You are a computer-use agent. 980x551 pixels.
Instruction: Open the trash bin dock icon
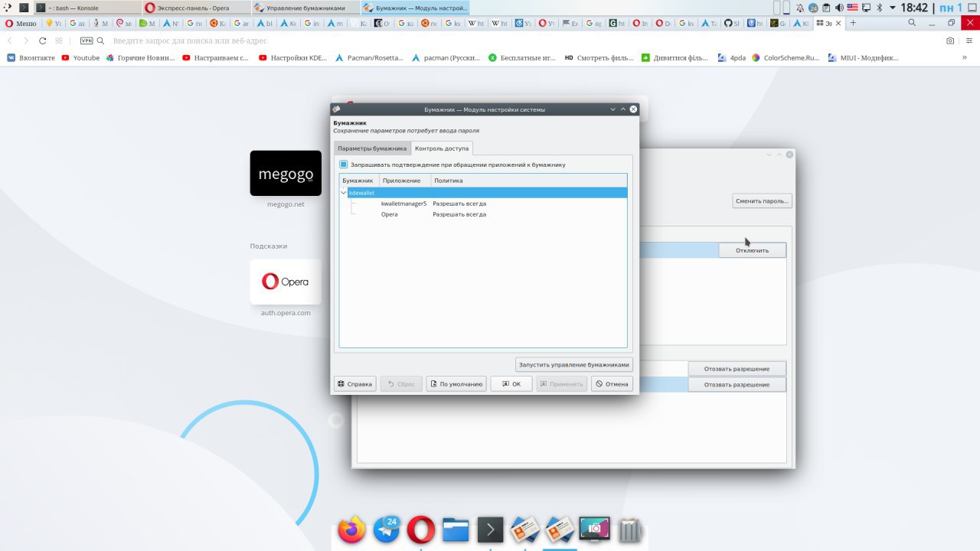[629, 530]
